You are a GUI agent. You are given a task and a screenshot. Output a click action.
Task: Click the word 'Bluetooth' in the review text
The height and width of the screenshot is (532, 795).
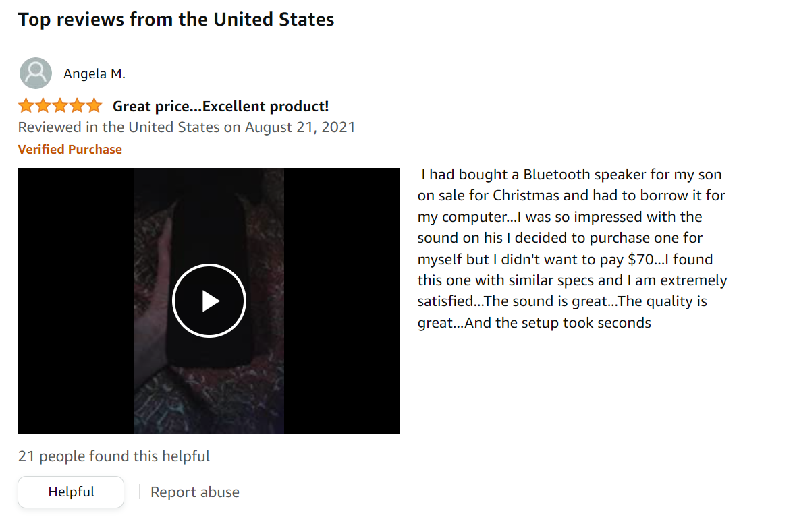pos(556,175)
